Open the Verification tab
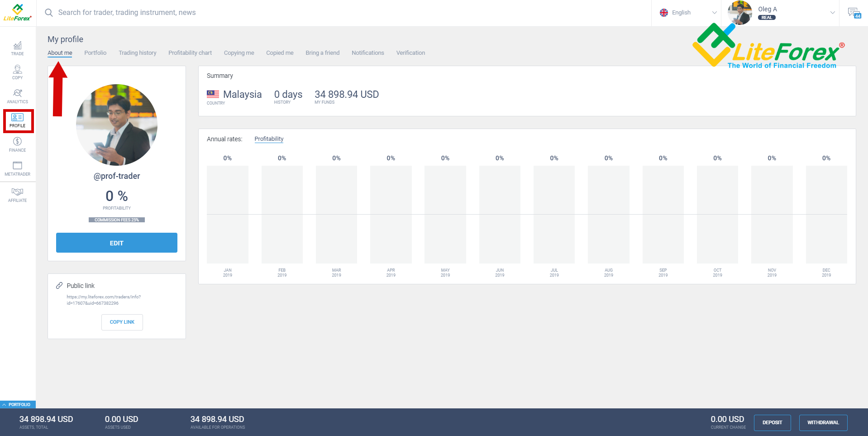The image size is (868, 436). 410,53
